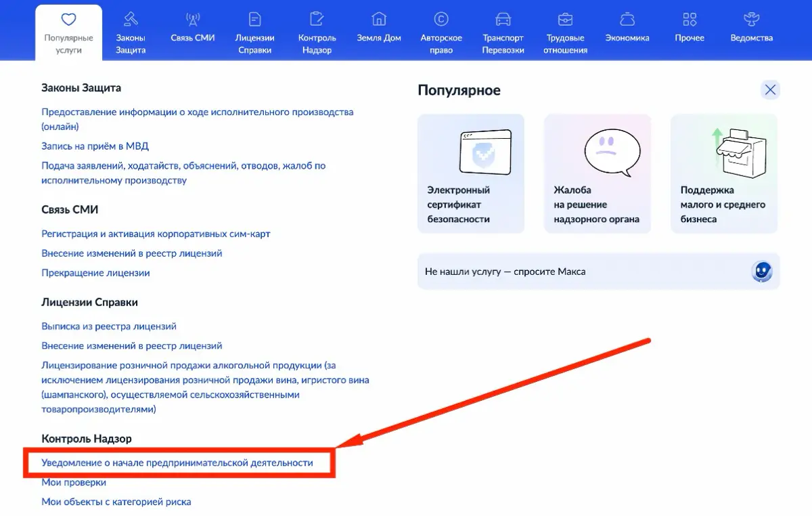Click the heart icon above Популярные услуги

pyautogui.click(x=68, y=19)
